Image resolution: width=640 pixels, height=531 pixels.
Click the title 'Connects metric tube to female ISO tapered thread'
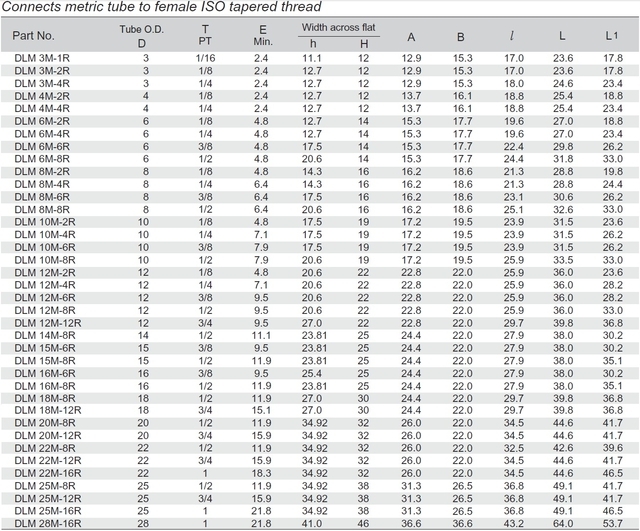pyautogui.click(x=162, y=7)
